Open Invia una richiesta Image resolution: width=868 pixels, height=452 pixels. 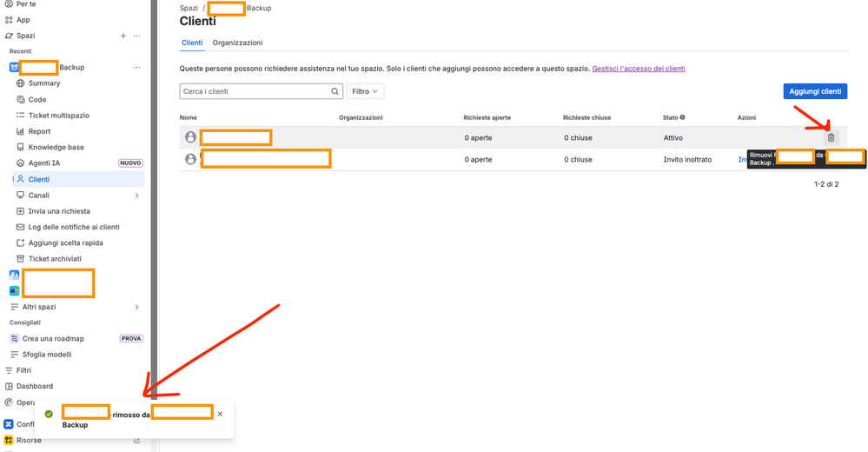[x=59, y=211]
